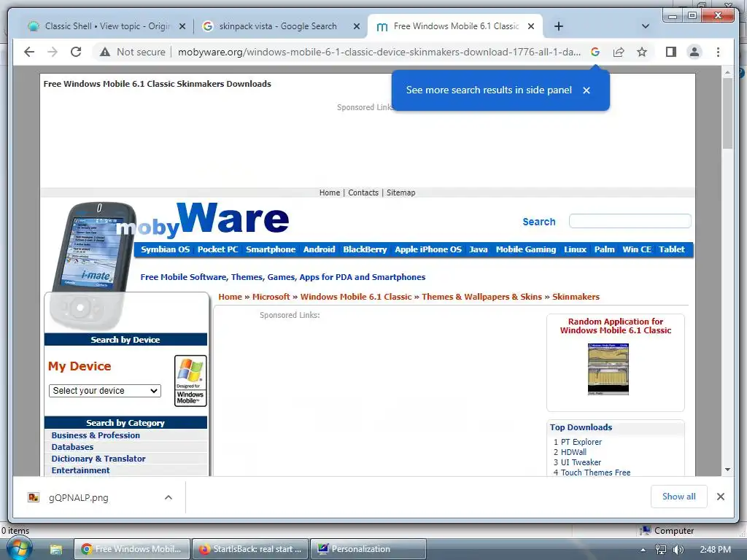
Task: Open Business & Profession category
Action: click(96, 435)
